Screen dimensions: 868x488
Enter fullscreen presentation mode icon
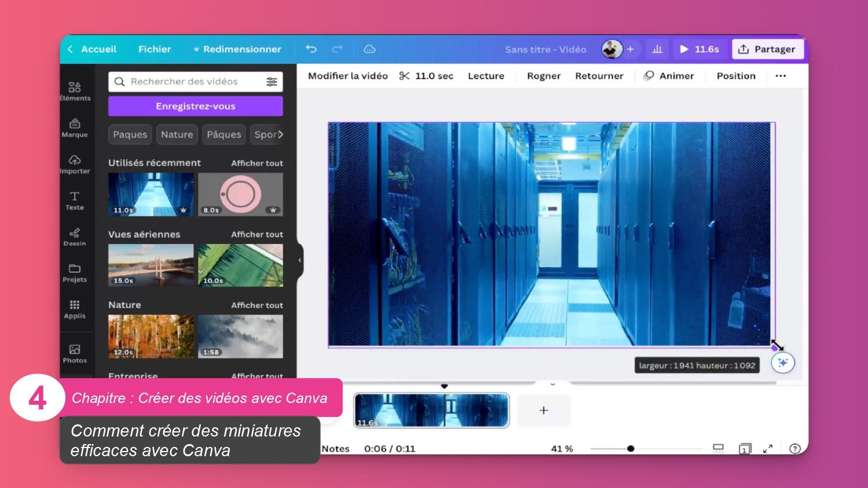pyautogui.click(x=768, y=449)
